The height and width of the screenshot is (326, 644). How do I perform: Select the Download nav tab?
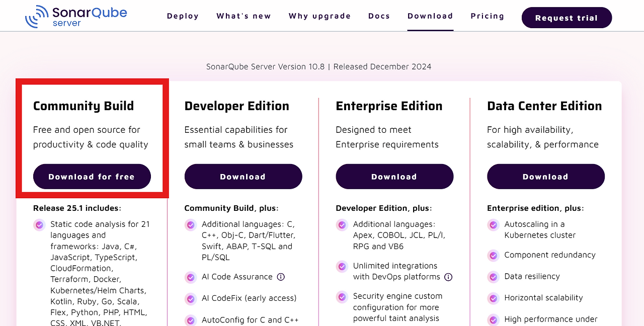pos(430,16)
